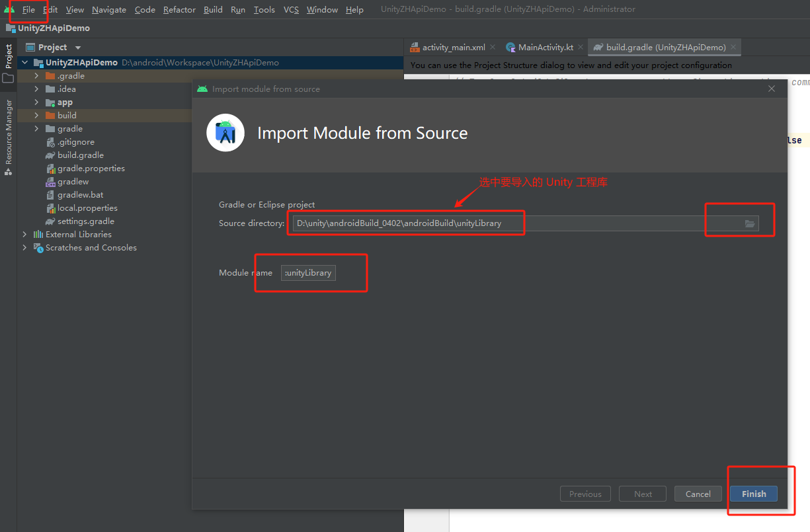Close the MainActivity.kt tab
The width and height of the screenshot is (810, 532).
(580, 48)
